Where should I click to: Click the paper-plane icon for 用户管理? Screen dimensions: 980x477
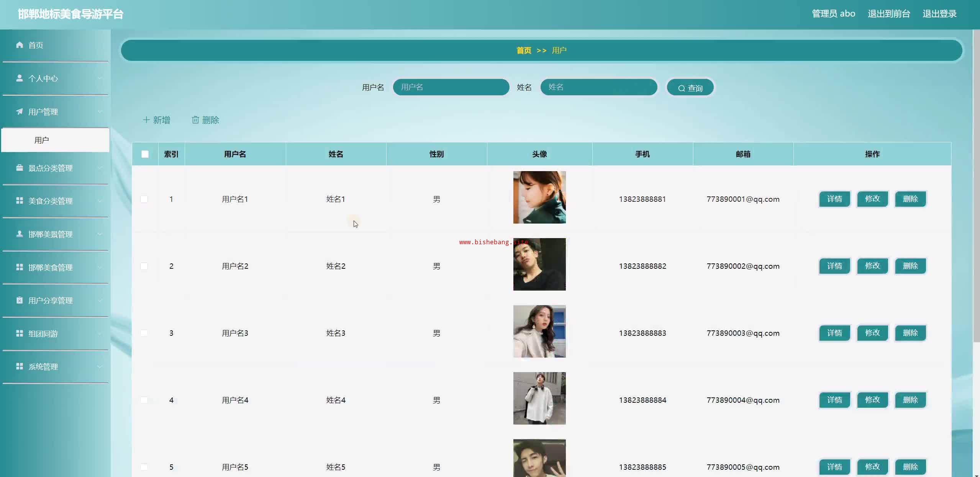pyautogui.click(x=20, y=111)
